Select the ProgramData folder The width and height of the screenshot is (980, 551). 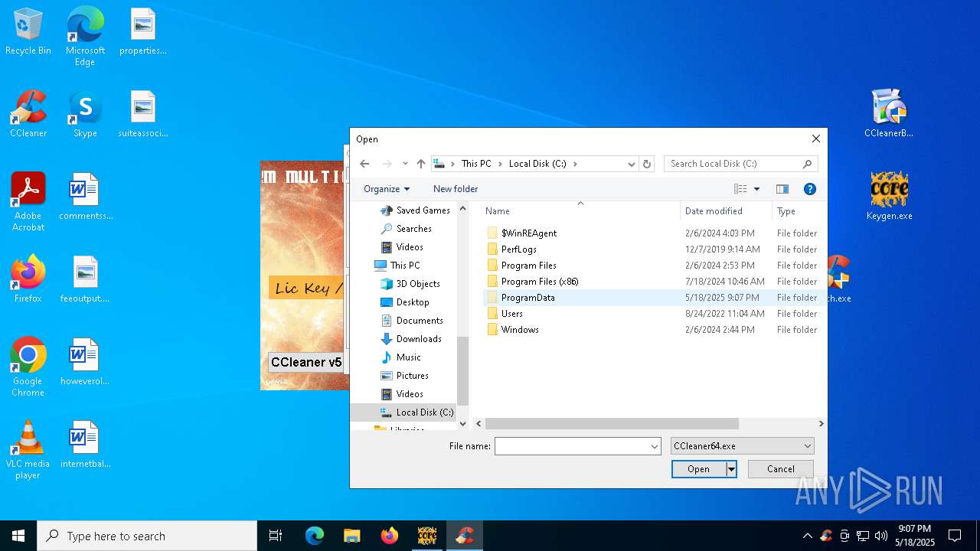pyautogui.click(x=528, y=298)
